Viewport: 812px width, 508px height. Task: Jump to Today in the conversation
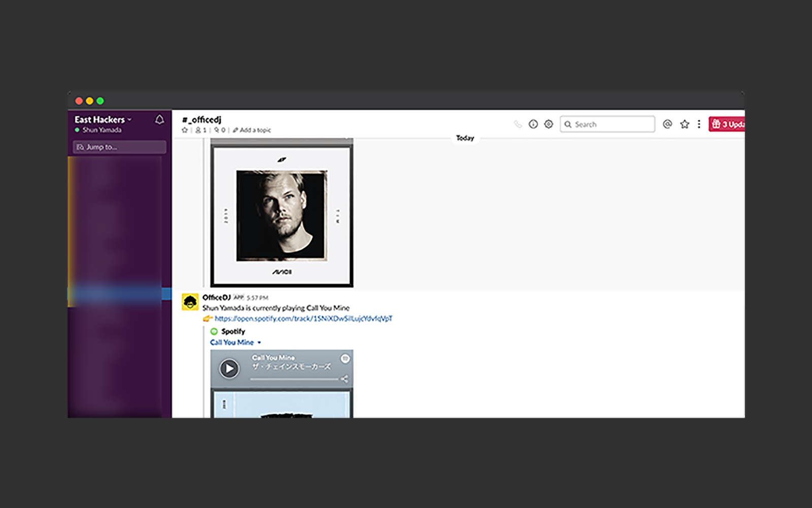coord(464,138)
